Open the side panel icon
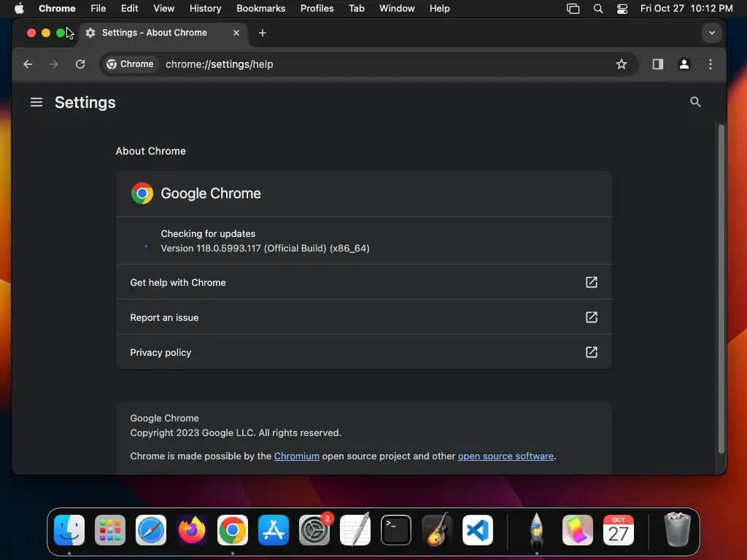 [x=657, y=64]
